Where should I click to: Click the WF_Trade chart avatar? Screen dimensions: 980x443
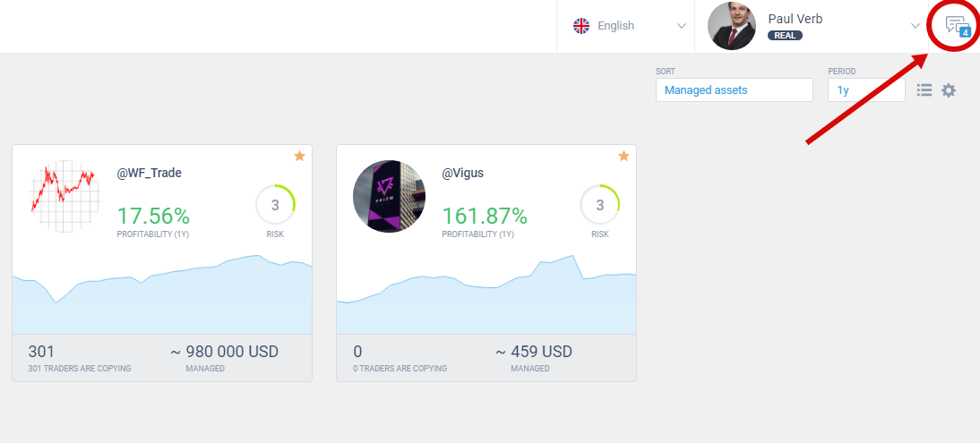pyautogui.click(x=63, y=197)
